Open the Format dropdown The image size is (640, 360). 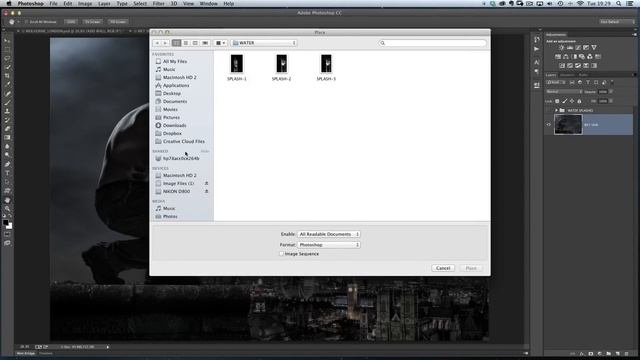click(x=329, y=245)
